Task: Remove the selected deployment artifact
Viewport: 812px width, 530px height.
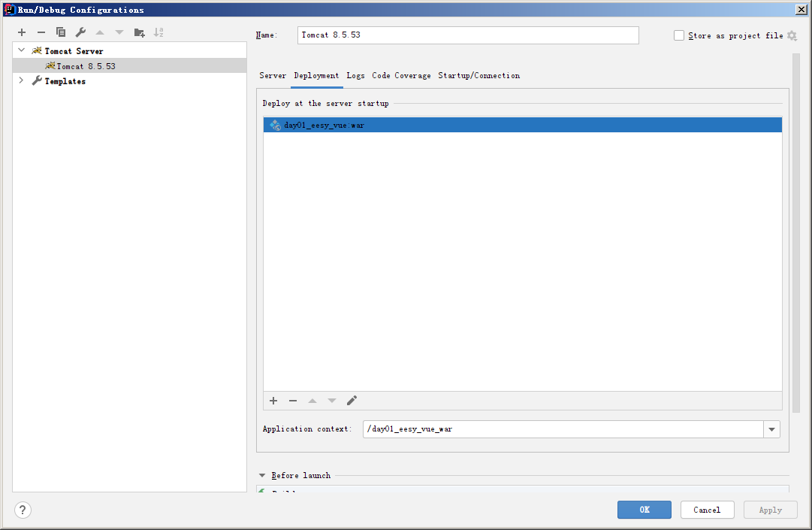Action: pyautogui.click(x=293, y=401)
